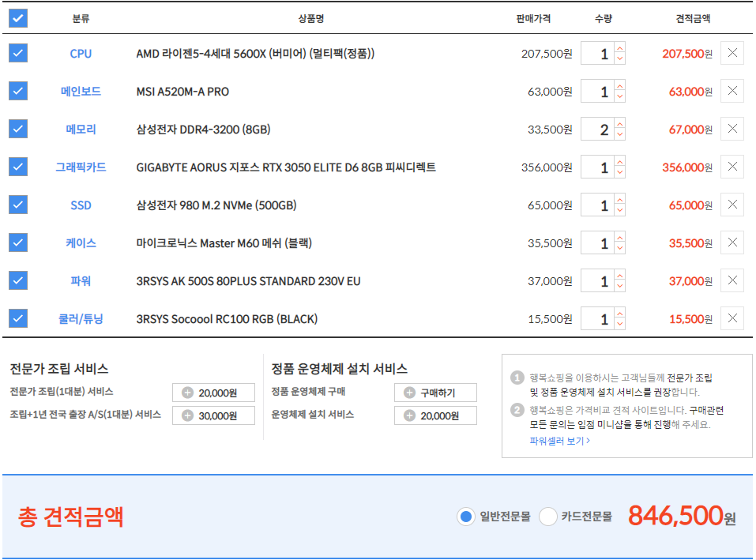Uncheck the CPU row checkbox
This screenshot has width=756, height=560.
(18, 53)
